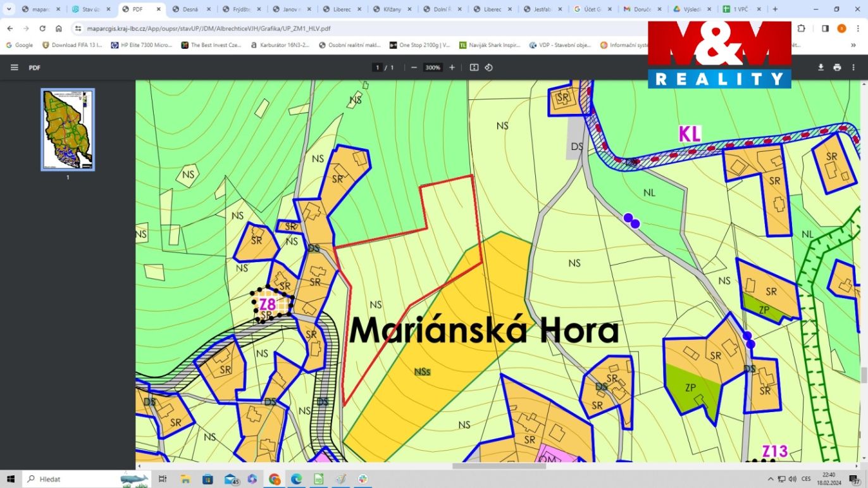
Task: Zoom out of the PDF map
Action: tap(414, 68)
